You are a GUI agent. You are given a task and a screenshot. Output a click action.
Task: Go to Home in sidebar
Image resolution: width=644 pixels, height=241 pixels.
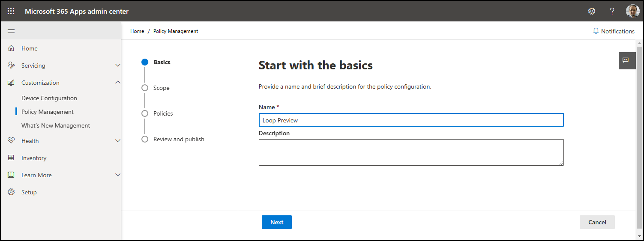point(30,48)
